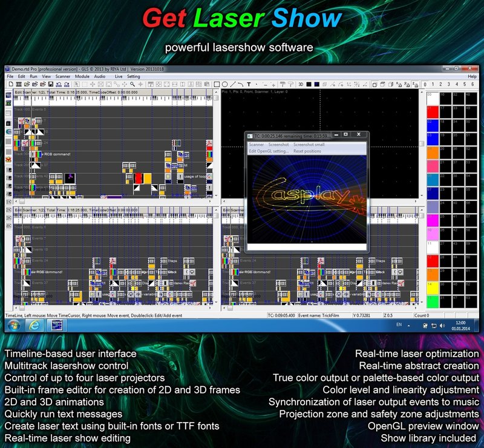
Task: Click the 'Y 0.73281' status value
Action: tap(362, 315)
